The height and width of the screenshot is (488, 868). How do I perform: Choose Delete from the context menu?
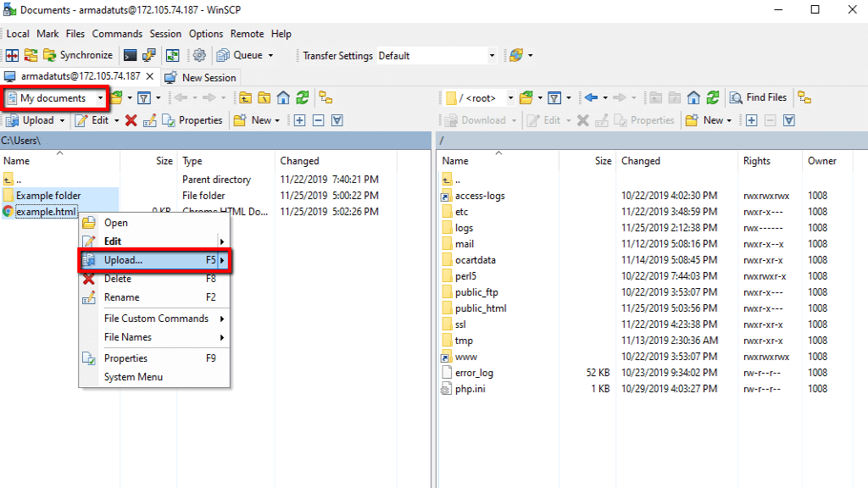click(x=154, y=279)
